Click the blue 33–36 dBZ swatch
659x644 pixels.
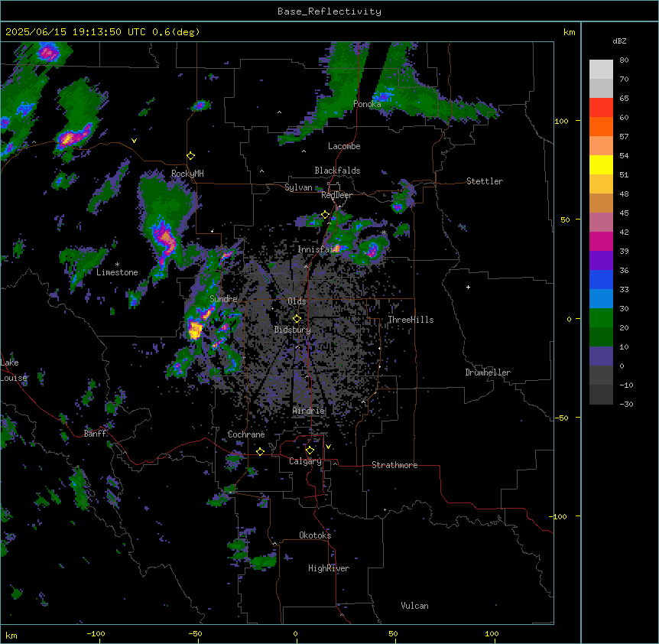601,279
